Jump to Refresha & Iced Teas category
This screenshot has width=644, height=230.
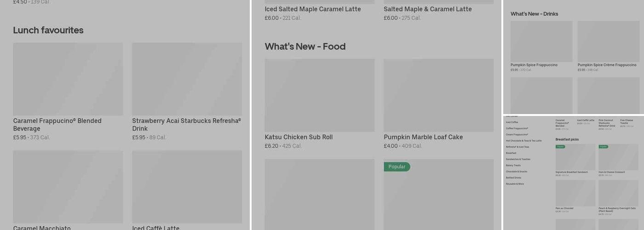[517, 147]
